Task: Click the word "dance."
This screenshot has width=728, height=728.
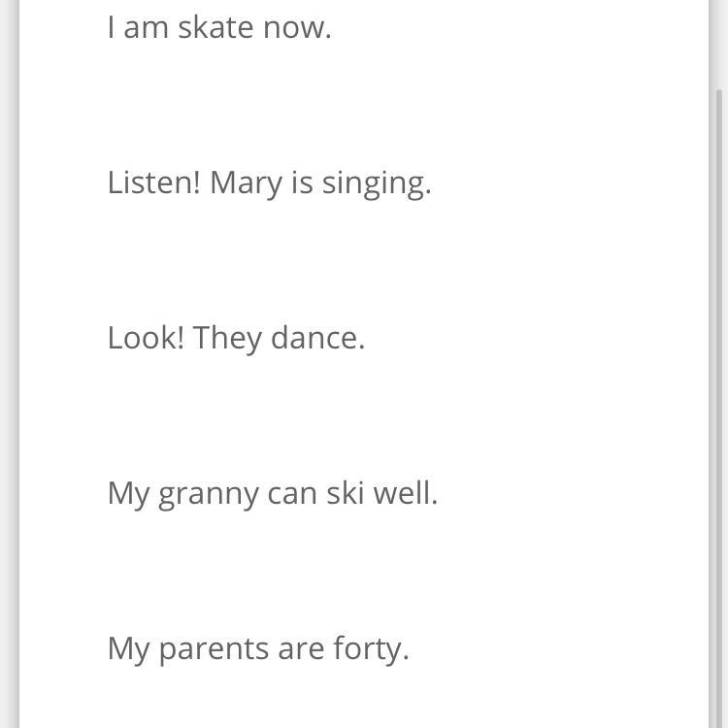Action: pyautogui.click(x=317, y=338)
